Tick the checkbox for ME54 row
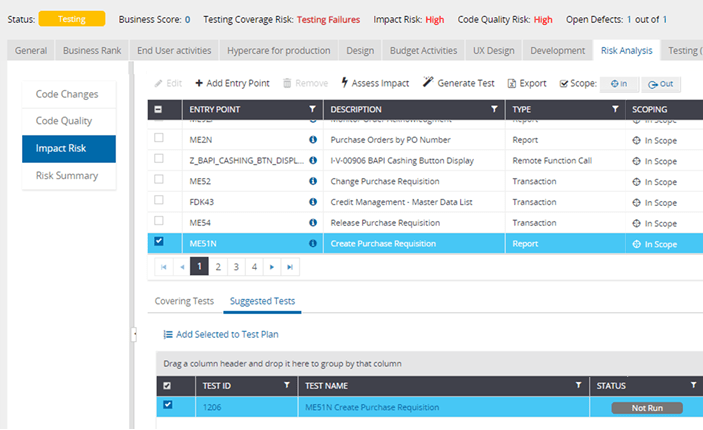 click(x=159, y=220)
